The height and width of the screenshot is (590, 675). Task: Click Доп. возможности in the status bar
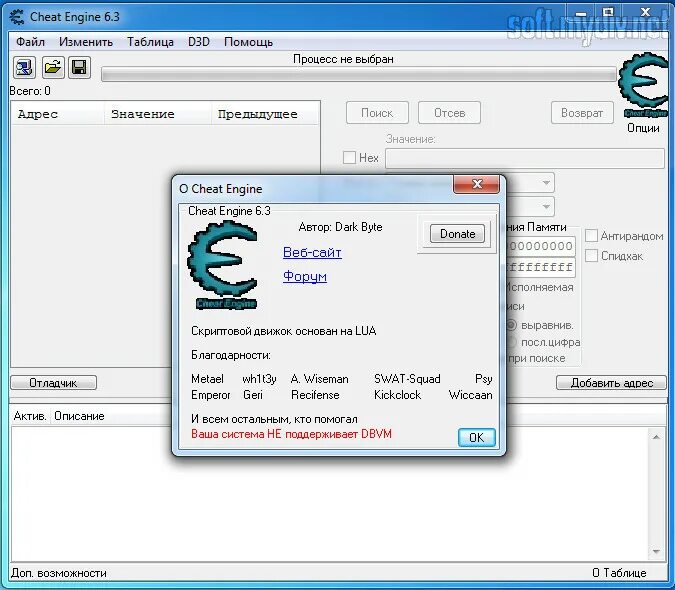pos(59,573)
